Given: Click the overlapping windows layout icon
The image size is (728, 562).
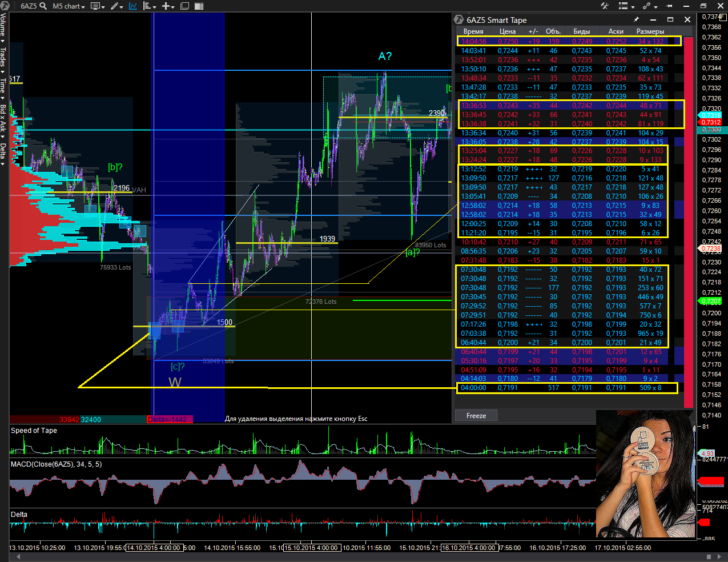Looking at the screenshot, I should [184, 6].
